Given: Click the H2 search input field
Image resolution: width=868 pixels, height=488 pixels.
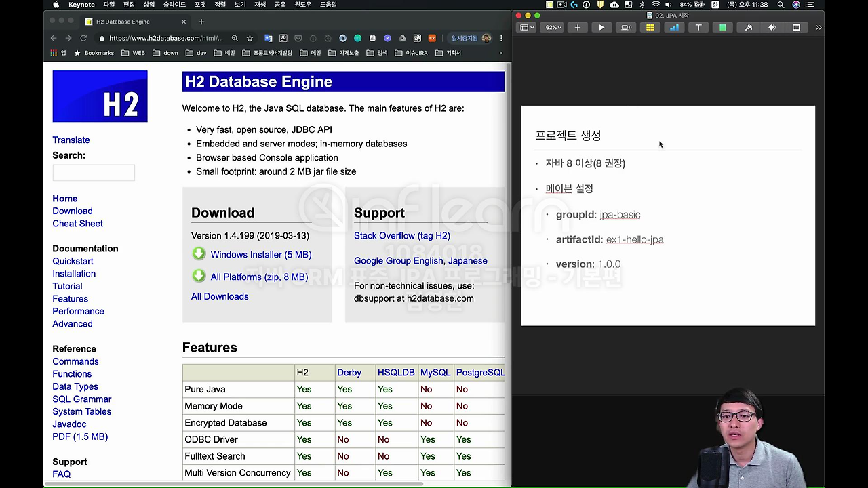Looking at the screenshot, I should pos(94,173).
